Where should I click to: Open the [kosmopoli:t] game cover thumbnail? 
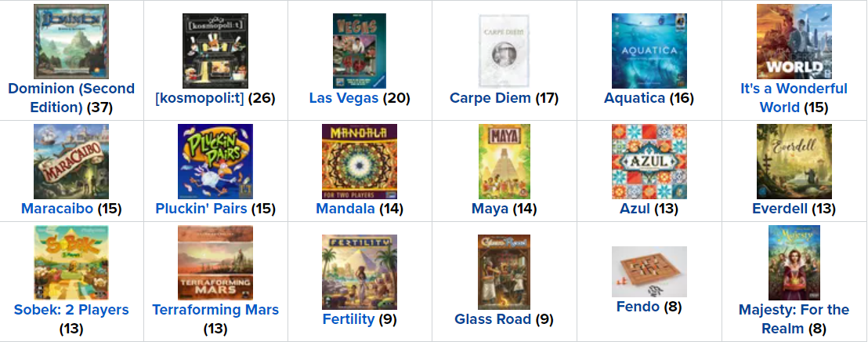(215, 51)
